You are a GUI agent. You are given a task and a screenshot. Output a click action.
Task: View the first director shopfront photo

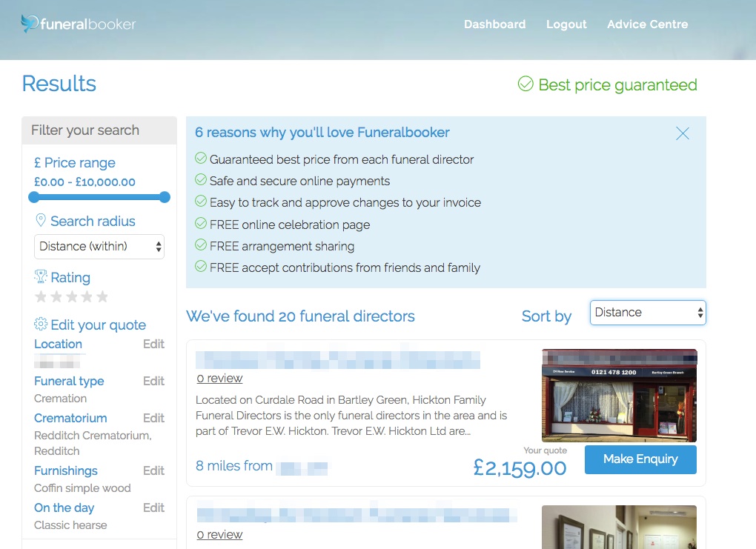click(619, 395)
